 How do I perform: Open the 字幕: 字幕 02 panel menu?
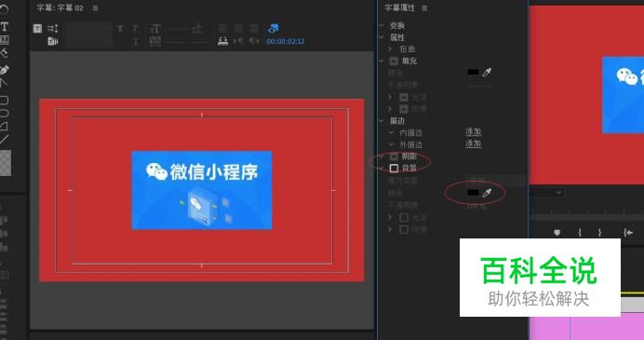click(x=95, y=7)
